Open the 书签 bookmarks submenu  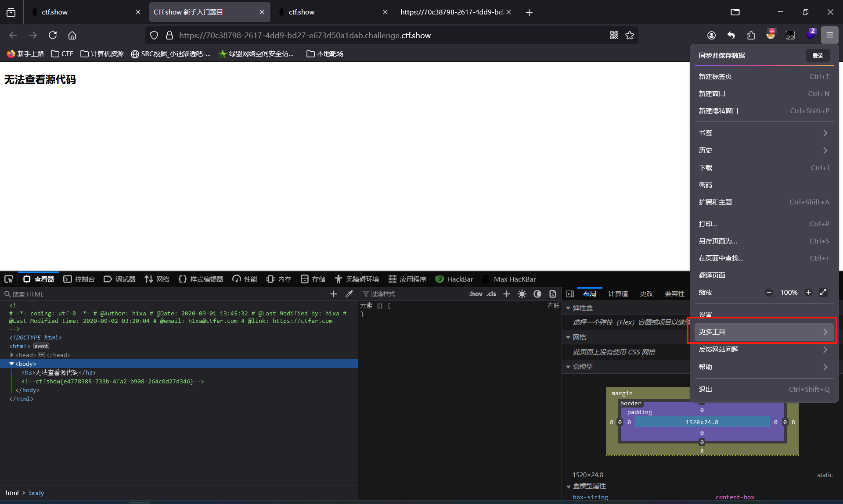coord(764,132)
